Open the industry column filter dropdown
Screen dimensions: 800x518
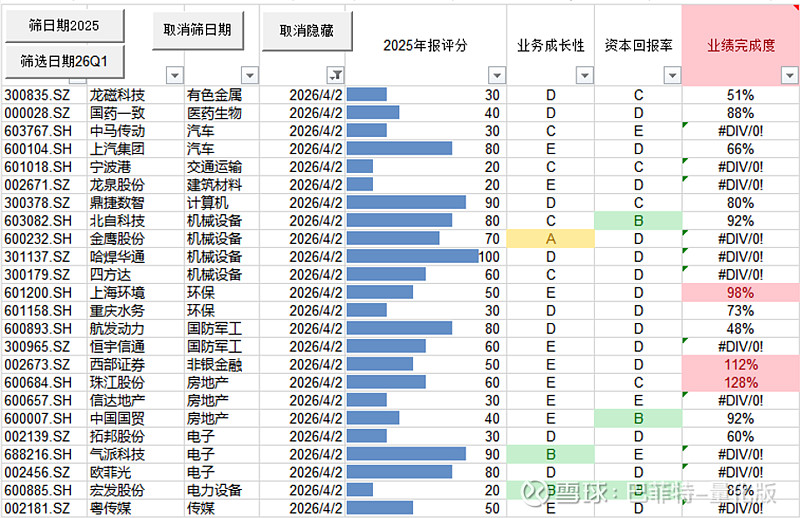[x=249, y=76]
